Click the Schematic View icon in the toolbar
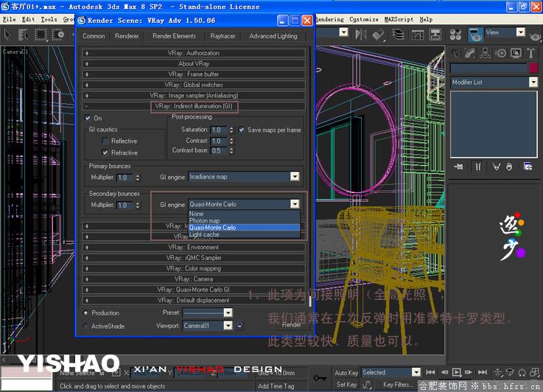 coord(435,35)
